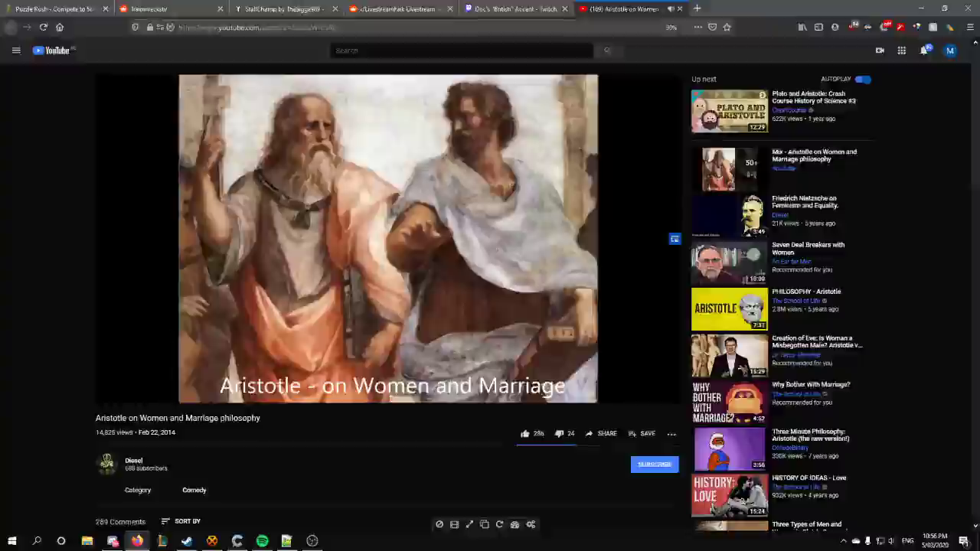Open Three Minute Philosophy Aristotle thumbnail
The height and width of the screenshot is (551, 980).
coord(730,449)
